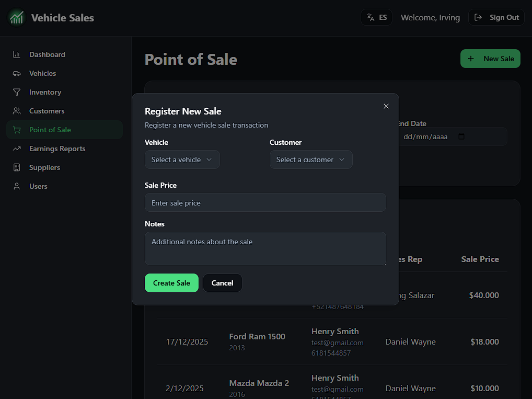The height and width of the screenshot is (399, 532).
Task: Click the Additional notes text area
Action: (x=265, y=248)
